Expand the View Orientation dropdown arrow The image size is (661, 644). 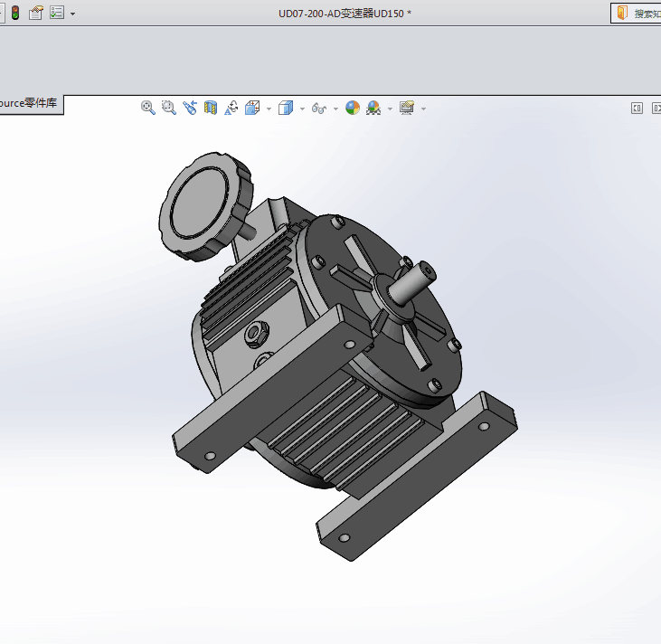pyautogui.click(x=269, y=109)
